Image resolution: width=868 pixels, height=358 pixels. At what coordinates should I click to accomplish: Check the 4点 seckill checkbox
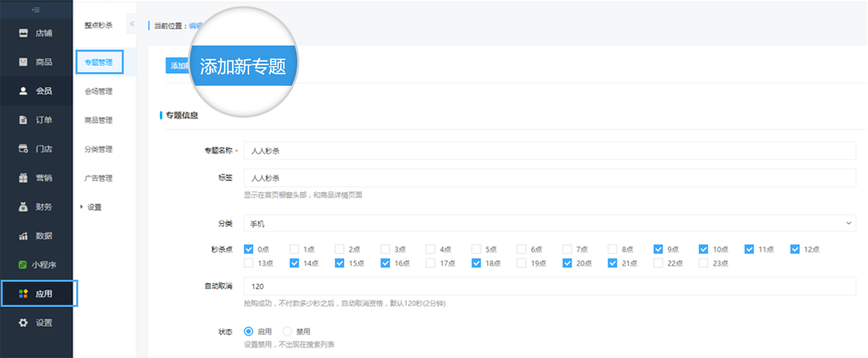click(431, 249)
